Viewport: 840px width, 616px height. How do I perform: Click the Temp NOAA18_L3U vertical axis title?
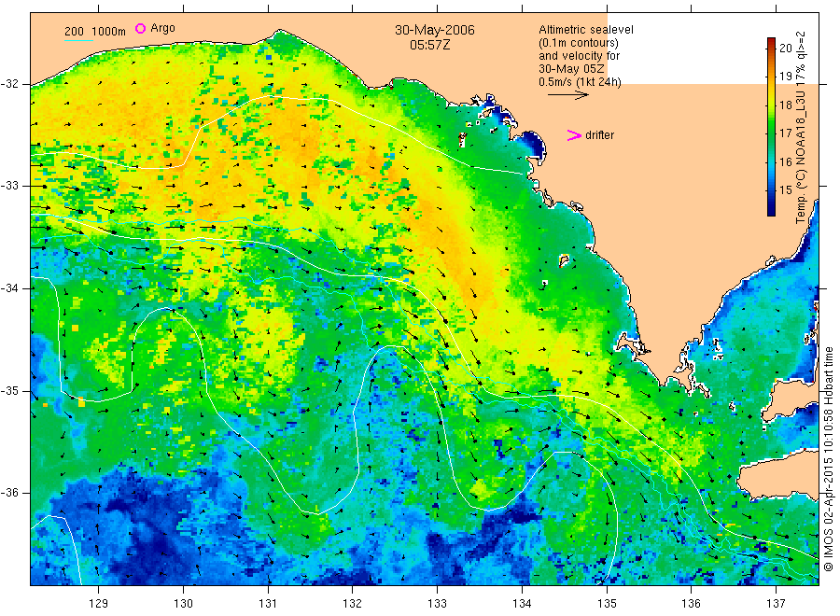801,128
